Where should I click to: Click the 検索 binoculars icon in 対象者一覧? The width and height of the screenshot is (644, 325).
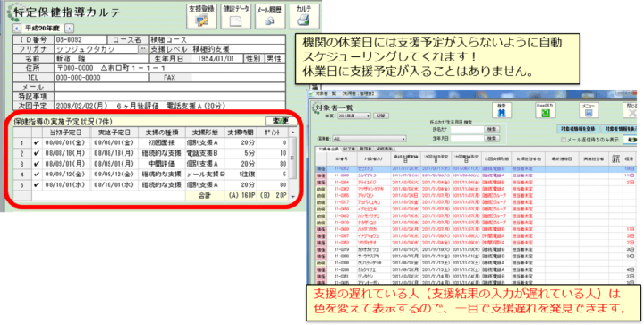click(501, 110)
